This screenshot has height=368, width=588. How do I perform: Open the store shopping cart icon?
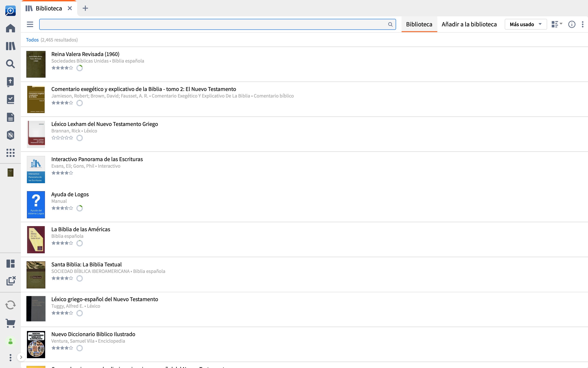[x=10, y=323]
